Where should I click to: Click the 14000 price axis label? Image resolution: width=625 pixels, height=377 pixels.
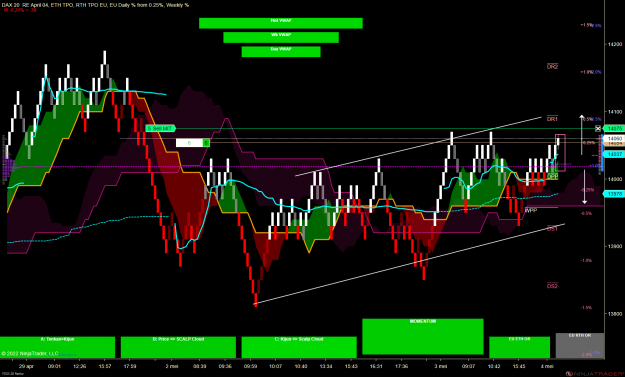pyautogui.click(x=615, y=179)
